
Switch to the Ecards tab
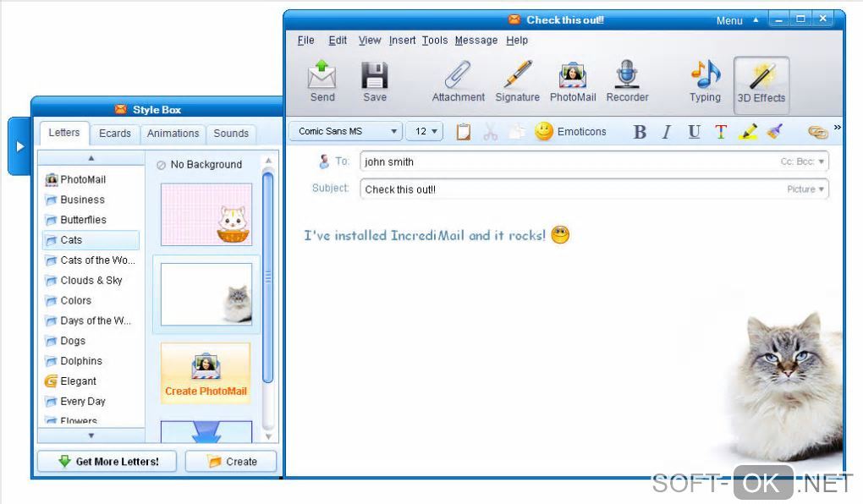115,133
